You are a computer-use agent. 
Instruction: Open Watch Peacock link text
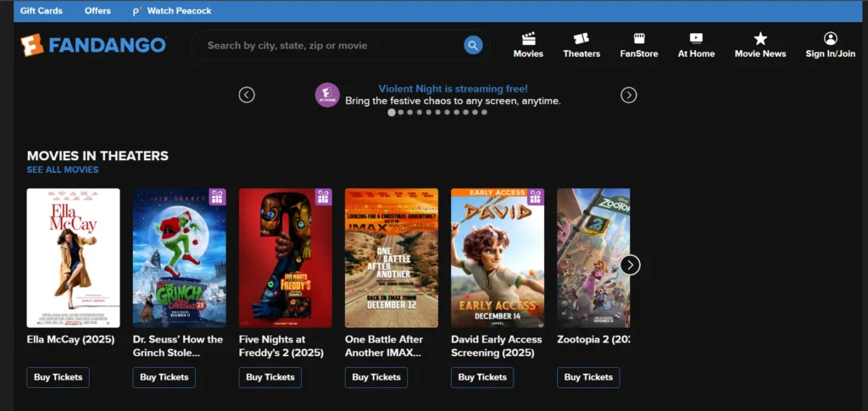coord(180,11)
